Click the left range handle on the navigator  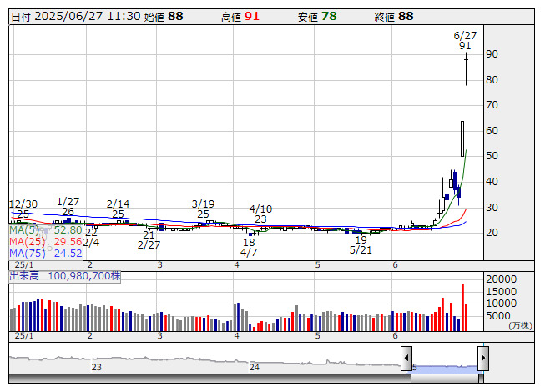pyautogui.click(x=406, y=359)
